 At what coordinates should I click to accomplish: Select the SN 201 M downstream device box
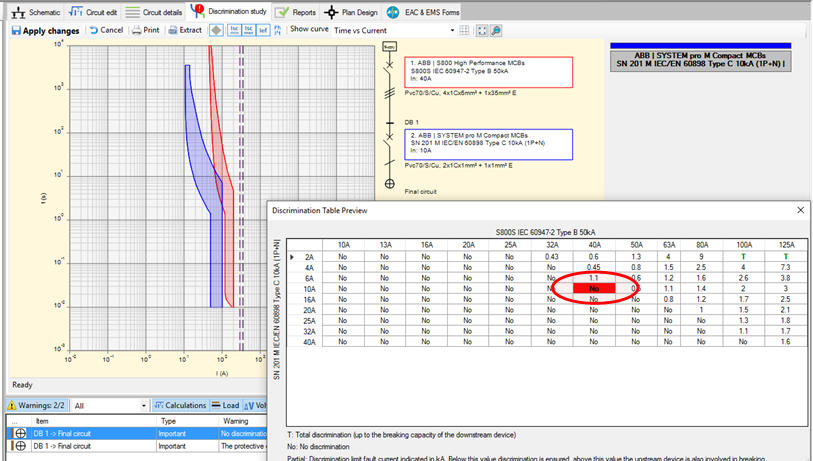click(x=488, y=144)
